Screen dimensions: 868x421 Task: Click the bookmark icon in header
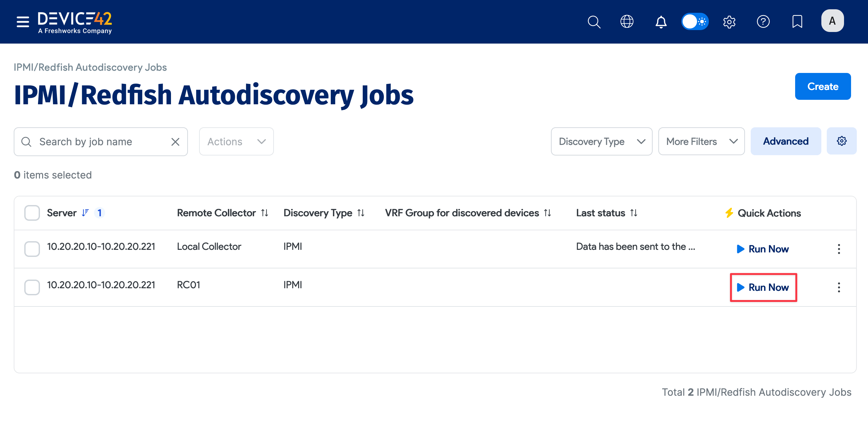(797, 21)
